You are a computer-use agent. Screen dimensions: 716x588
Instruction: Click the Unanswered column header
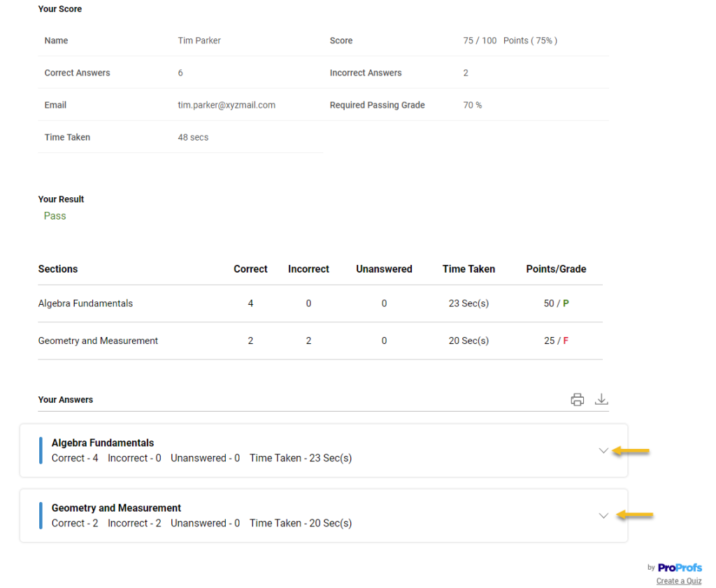[384, 269]
